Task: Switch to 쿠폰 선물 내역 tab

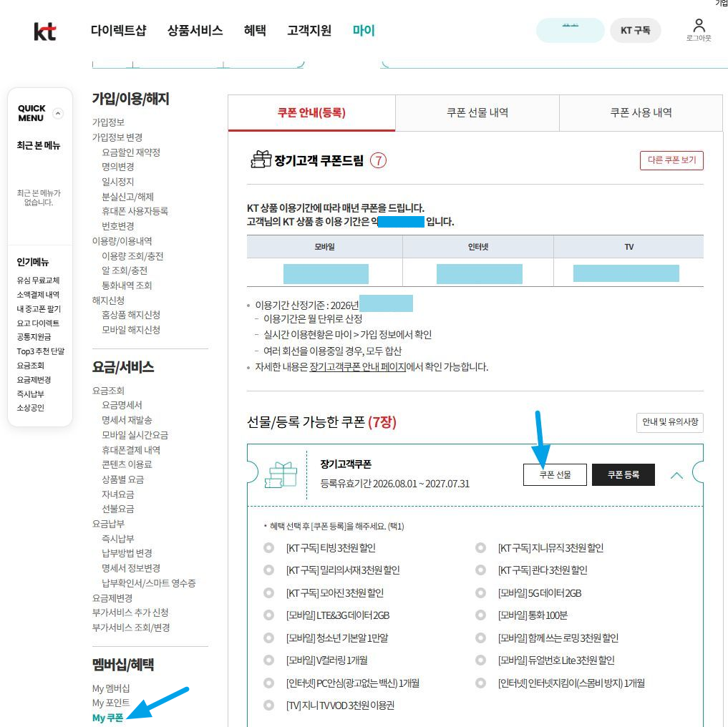Action: (477, 113)
